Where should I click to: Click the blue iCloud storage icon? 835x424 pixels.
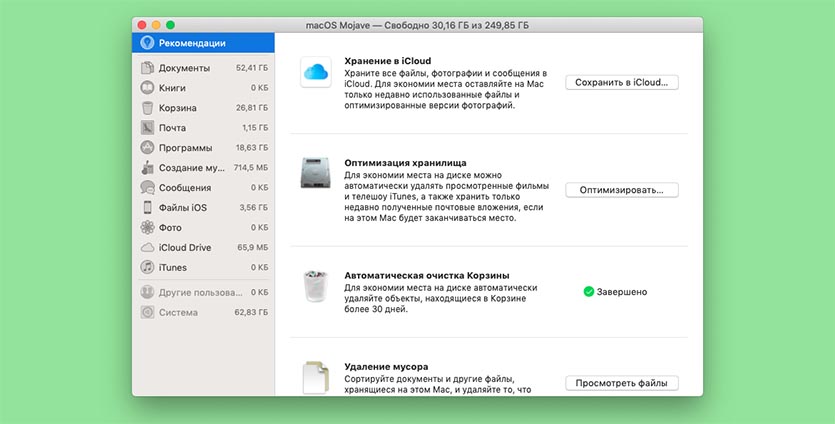tap(316, 72)
